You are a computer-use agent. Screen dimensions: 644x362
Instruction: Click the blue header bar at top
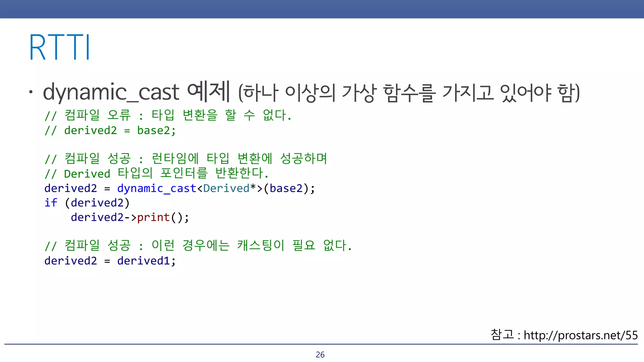(322, 9)
